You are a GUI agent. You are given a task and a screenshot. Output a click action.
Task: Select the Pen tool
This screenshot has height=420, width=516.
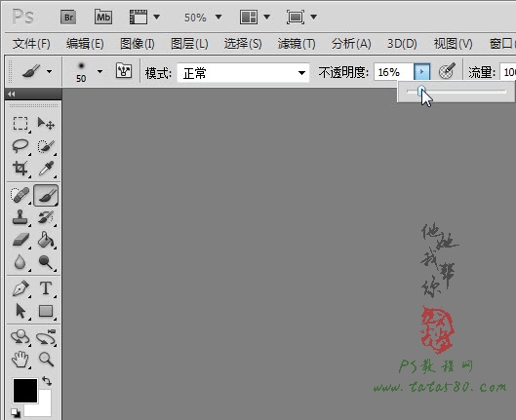(x=20, y=288)
